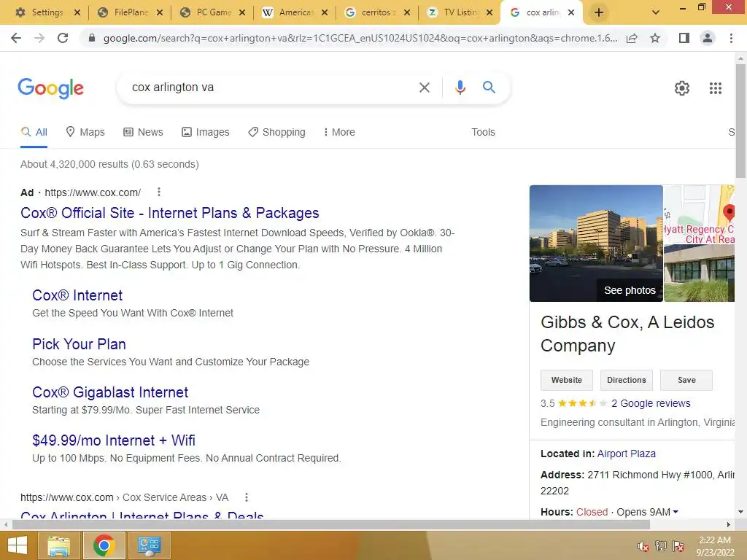Open the Pick Your Plan sitelink
The height and width of the screenshot is (560, 747).
79,344
